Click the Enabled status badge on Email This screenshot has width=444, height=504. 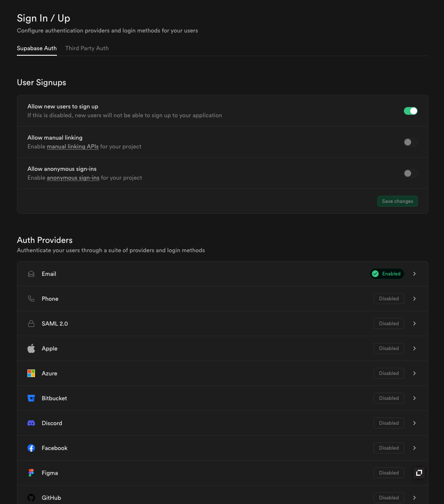pos(387,274)
